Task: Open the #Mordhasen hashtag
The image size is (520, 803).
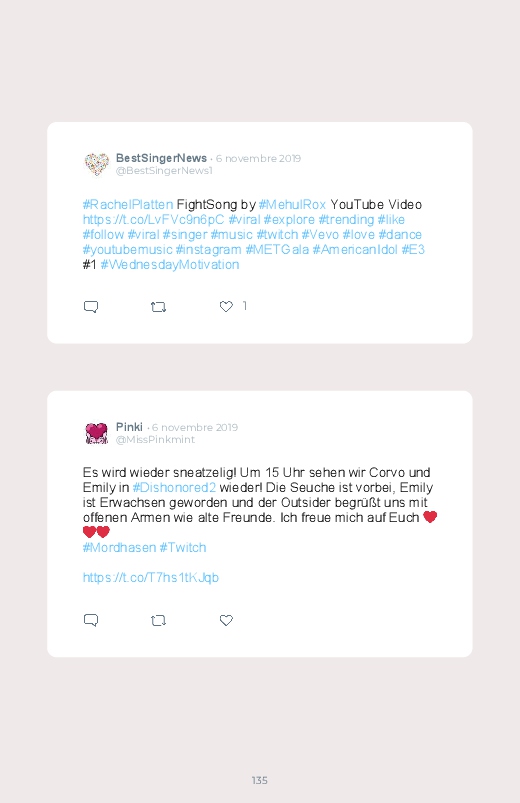Action: pos(119,547)
